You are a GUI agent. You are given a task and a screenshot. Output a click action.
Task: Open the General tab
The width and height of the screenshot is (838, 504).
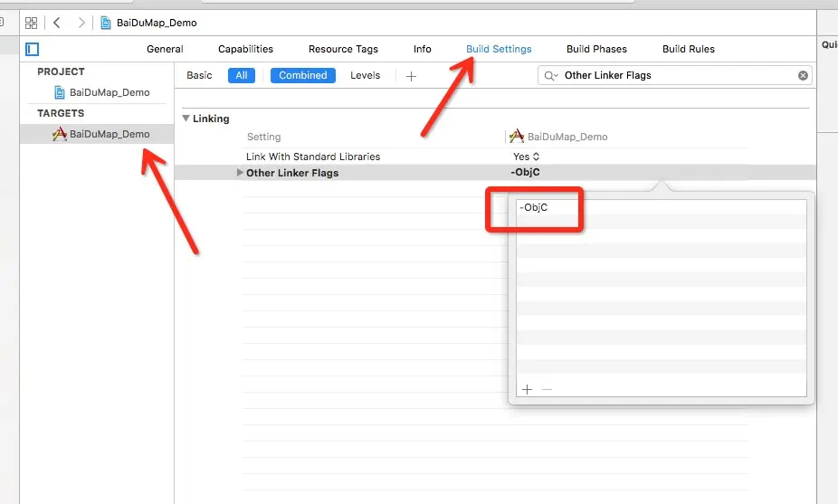click(x=165, y=49)
